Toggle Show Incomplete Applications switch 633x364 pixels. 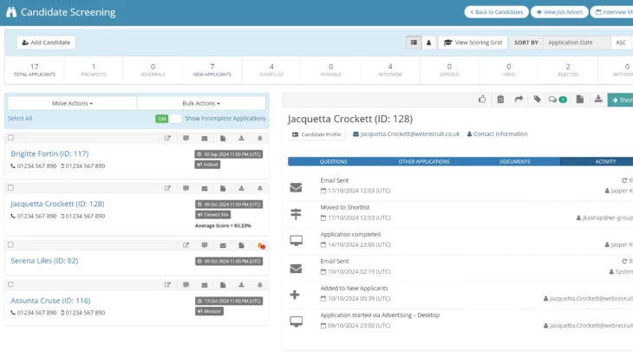tap(168, 119)
